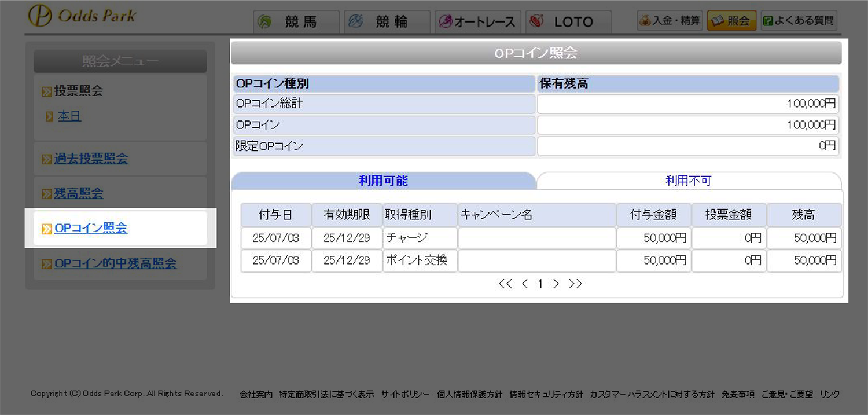Click arrow icon beside 投票照会 heading
The width and height of the screenshot is (868, 415).
point(47,91)
